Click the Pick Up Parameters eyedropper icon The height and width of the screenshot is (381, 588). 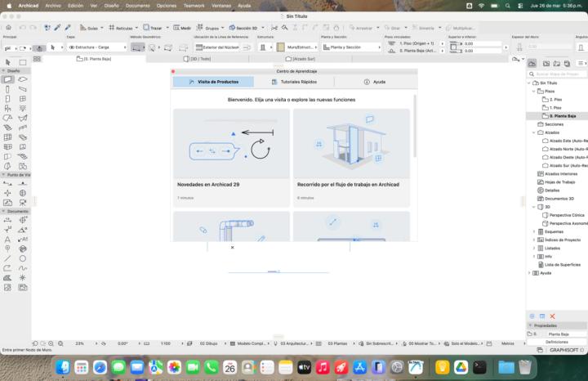(57, 28)
